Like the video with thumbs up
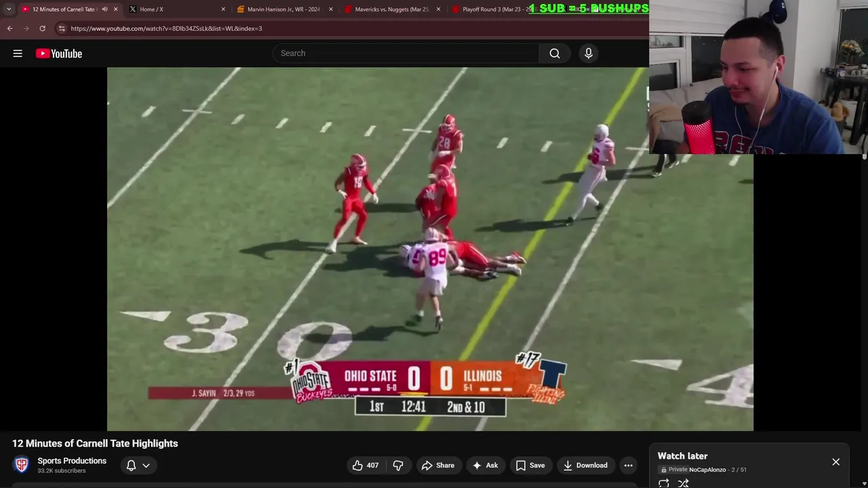The width and height of the screenshot is (868, 488). coord(365,466)
